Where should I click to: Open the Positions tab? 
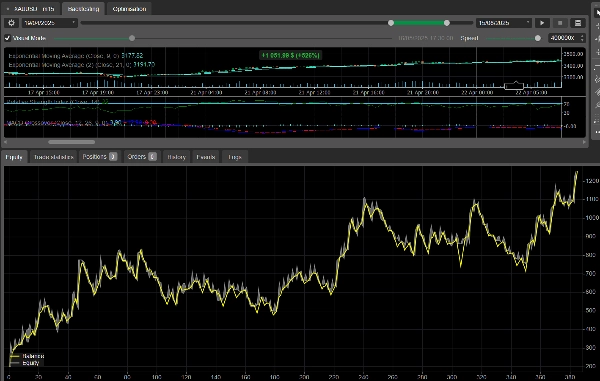(99, 157)
